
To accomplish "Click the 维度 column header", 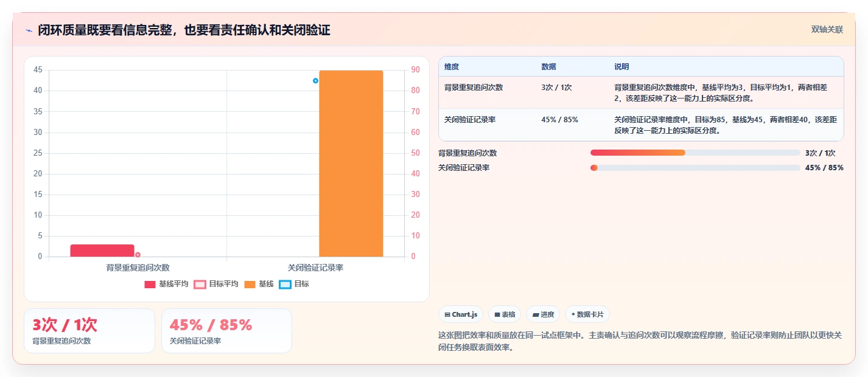I will 452,66.
